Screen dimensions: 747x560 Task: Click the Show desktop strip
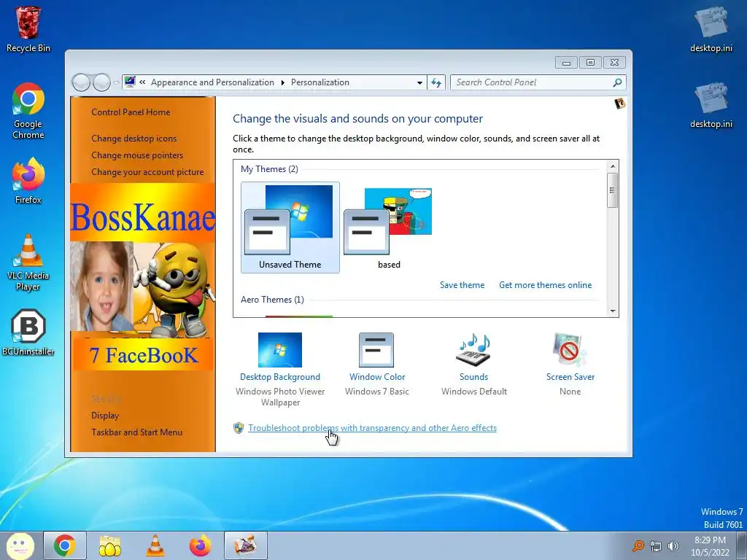742,545
